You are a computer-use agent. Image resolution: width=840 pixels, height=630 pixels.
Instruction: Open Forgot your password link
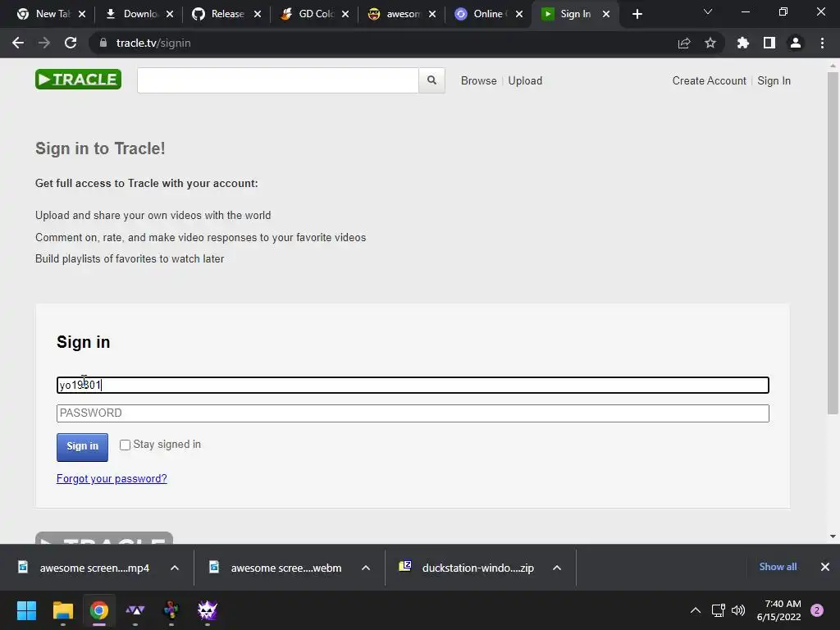coord(112,478)
